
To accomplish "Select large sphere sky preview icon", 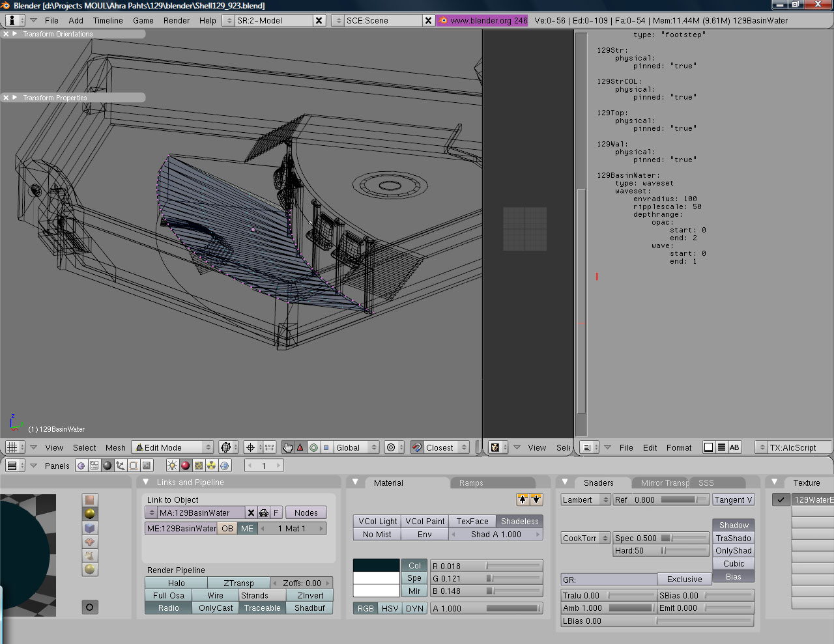I will (x=90, y=569).
